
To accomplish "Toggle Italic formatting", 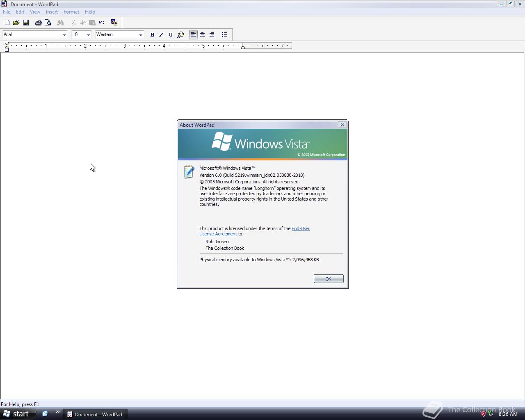I will tap(161, 35).
